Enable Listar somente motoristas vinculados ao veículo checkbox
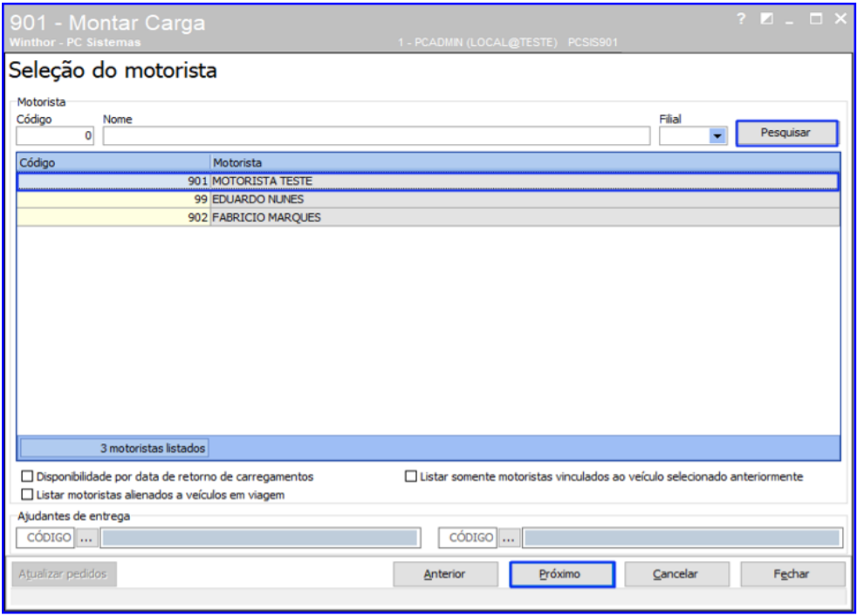Screen dimensions: 857x616 click(410, 476)
